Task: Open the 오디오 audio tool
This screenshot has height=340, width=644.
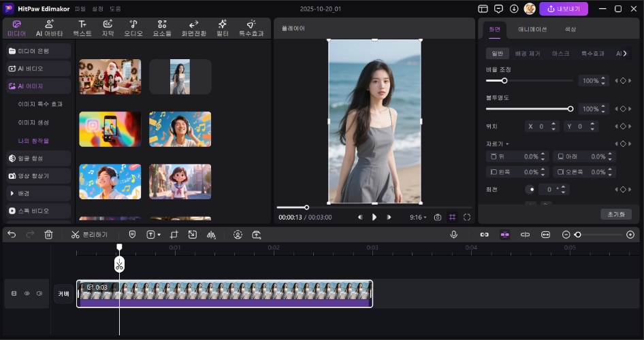Action: tap(133, 29)
